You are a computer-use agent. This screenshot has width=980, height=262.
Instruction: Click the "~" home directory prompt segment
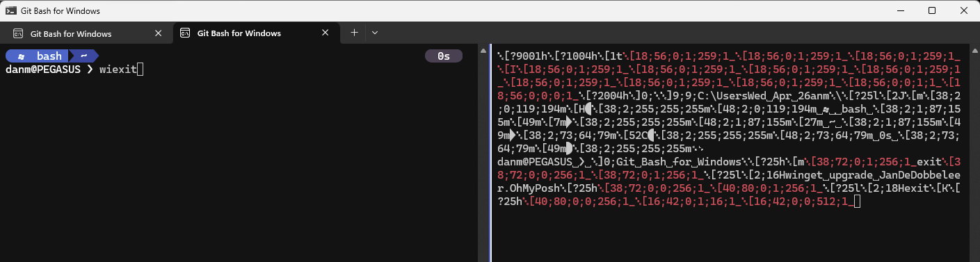click(x=83, y=56)
